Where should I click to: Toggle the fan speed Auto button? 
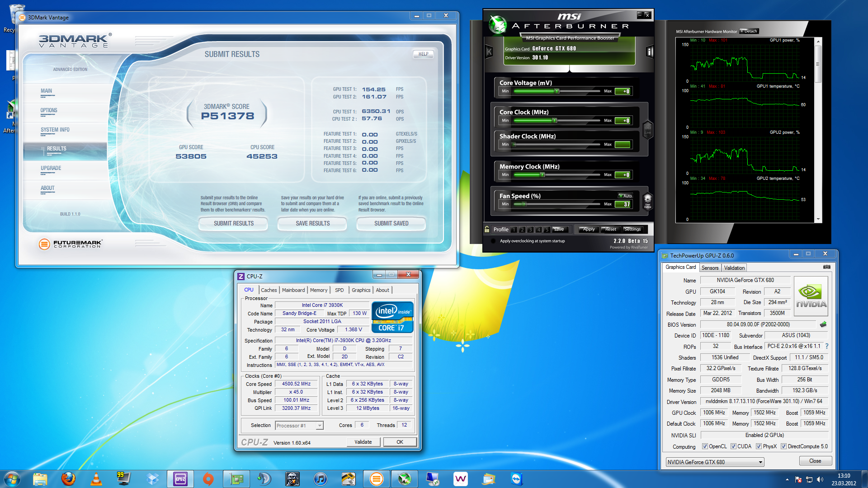tap(626, 196)
